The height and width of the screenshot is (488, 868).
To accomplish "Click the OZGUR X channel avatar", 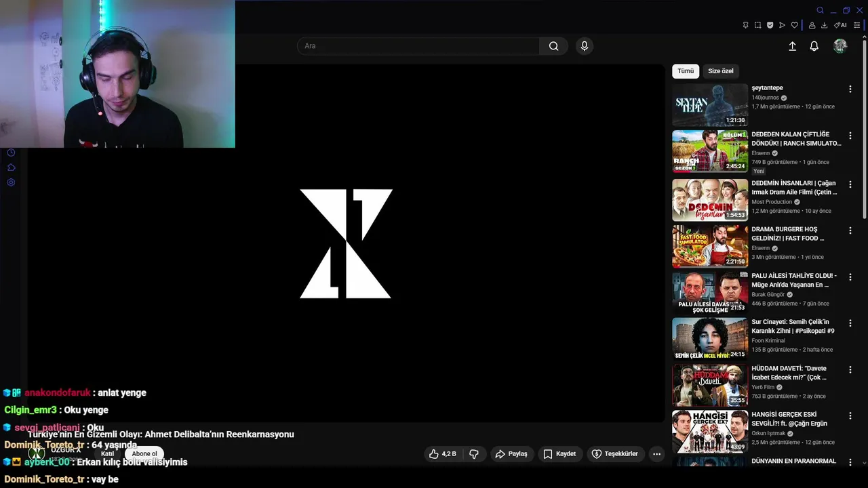I will pyautogui.click(x=37, y=453).
